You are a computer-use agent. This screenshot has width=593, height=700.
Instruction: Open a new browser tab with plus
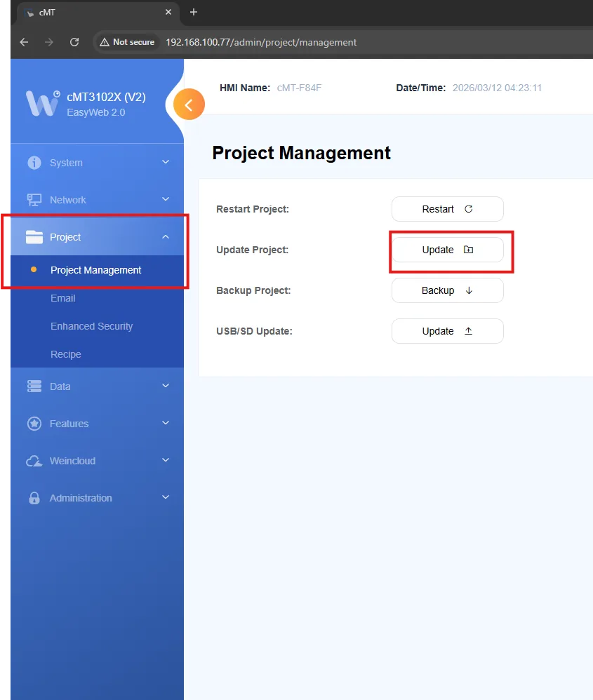(194, 12)
